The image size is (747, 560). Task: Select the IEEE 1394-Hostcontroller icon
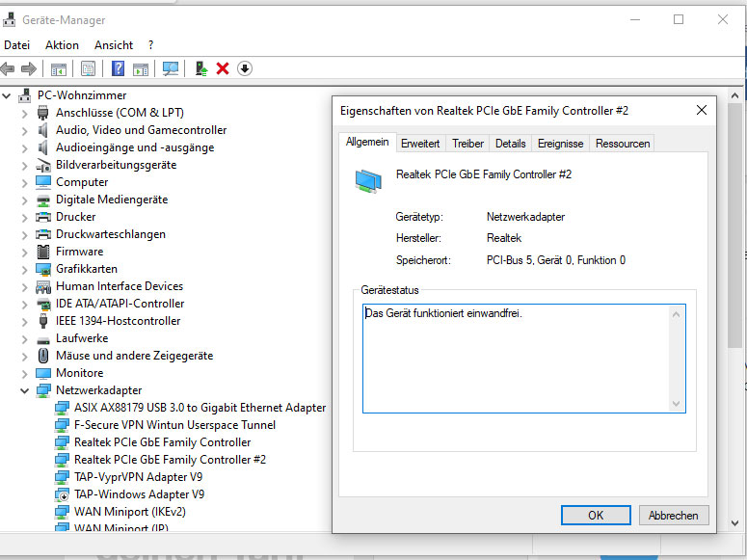point(42,321)
